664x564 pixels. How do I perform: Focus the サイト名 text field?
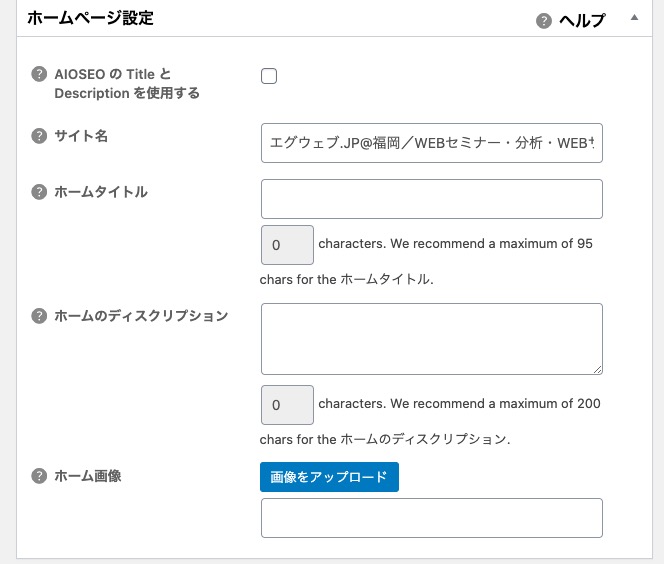431,142
